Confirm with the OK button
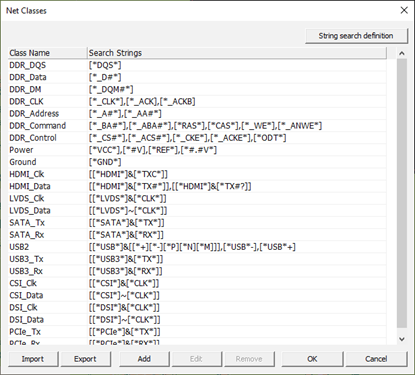 tap(312, 359)
